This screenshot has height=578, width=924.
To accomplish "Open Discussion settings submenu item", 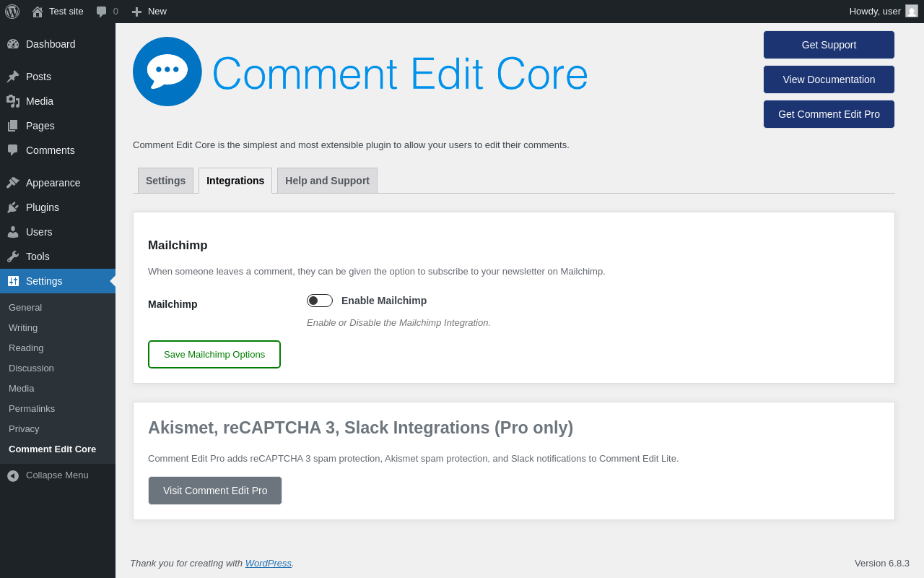I will [31, 368].
